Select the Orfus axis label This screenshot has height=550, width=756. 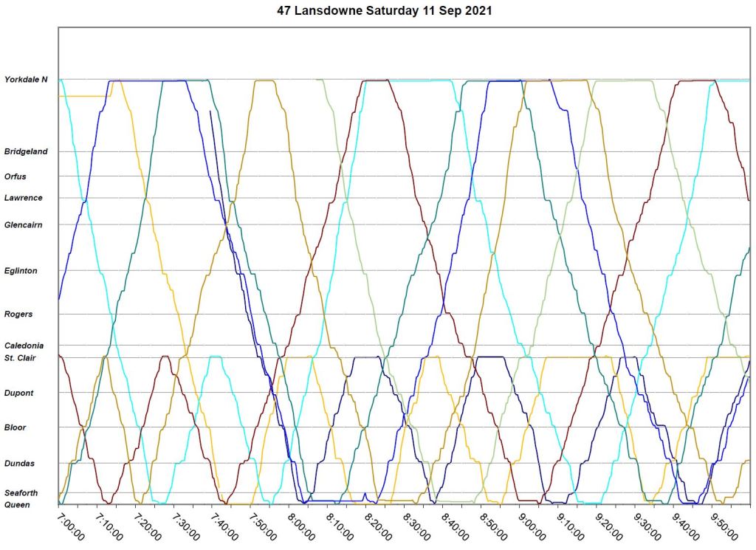15,176
